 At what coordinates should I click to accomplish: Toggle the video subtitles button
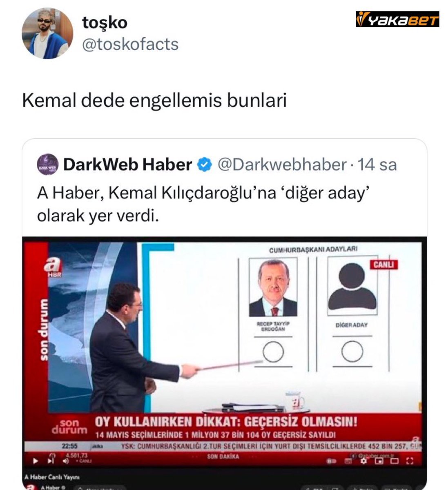click(348, 461)
